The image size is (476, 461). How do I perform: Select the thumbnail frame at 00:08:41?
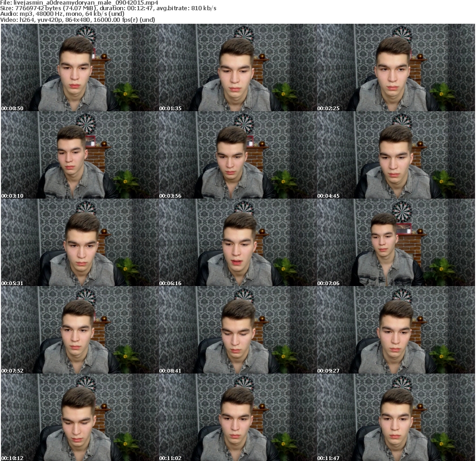(238, 330)
